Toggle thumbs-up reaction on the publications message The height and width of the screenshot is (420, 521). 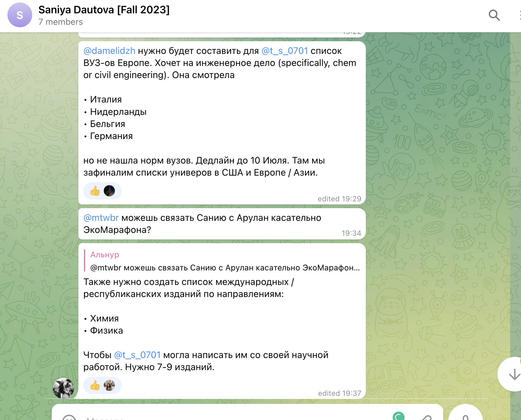point(95,385)
